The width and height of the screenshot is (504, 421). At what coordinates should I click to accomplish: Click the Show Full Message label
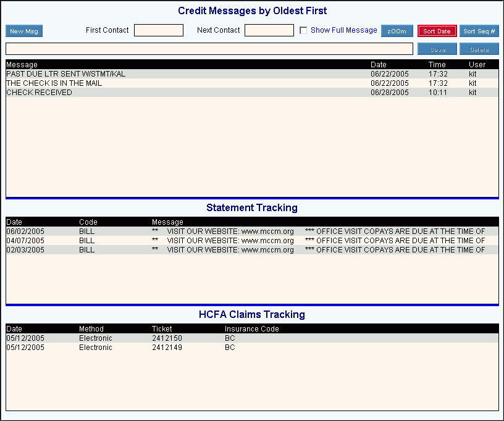click(343, 30)
